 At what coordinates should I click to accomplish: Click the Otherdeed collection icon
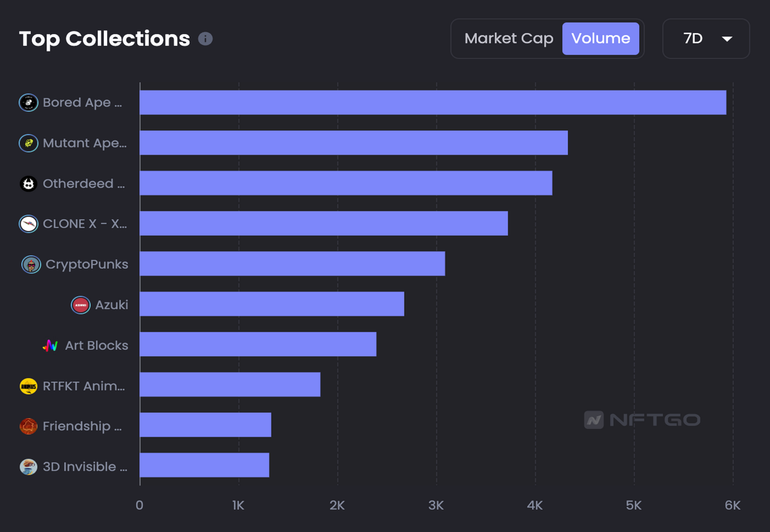[x=28, y=184]
